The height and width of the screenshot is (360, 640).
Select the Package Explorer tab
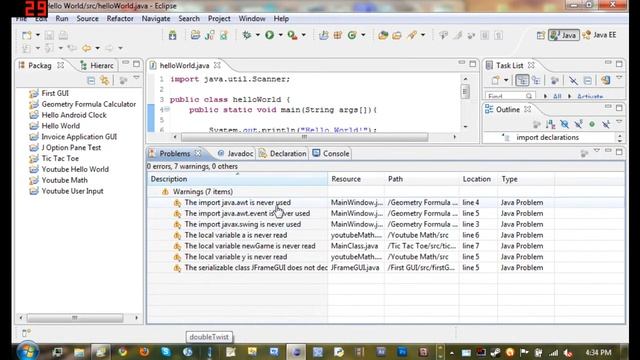pos(40,66)
